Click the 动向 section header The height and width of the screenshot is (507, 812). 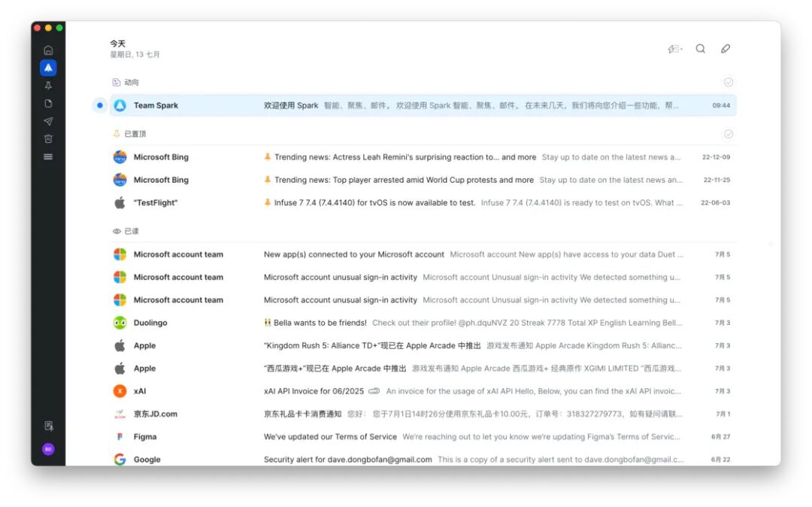pos(132,82)
